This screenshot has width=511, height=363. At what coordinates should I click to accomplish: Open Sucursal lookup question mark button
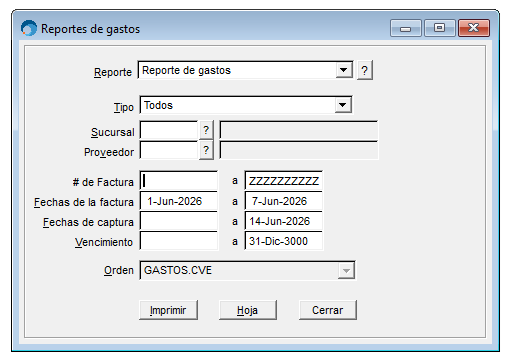pos(206,130)
